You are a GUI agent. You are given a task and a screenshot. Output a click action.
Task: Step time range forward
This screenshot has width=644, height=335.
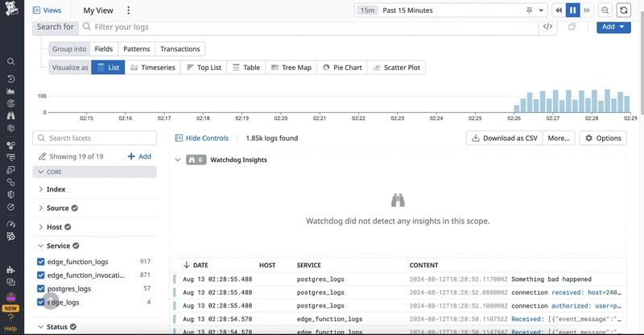[x=587, y=10]
